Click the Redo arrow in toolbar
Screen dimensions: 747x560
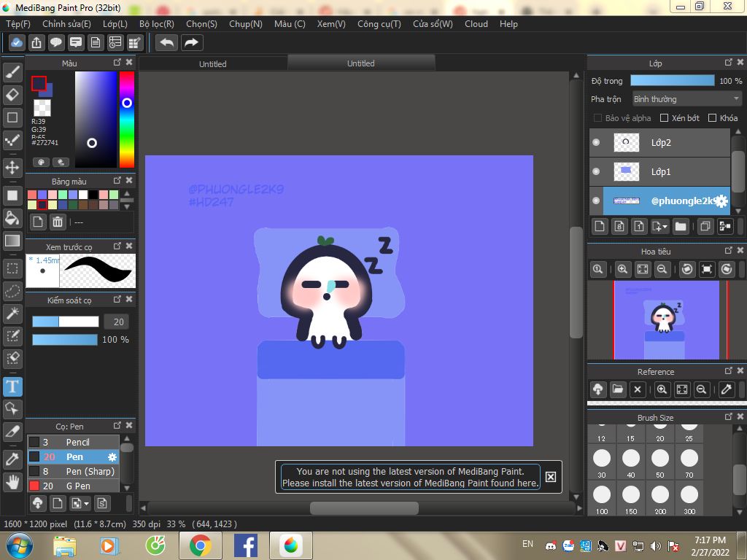pos(192,43)
